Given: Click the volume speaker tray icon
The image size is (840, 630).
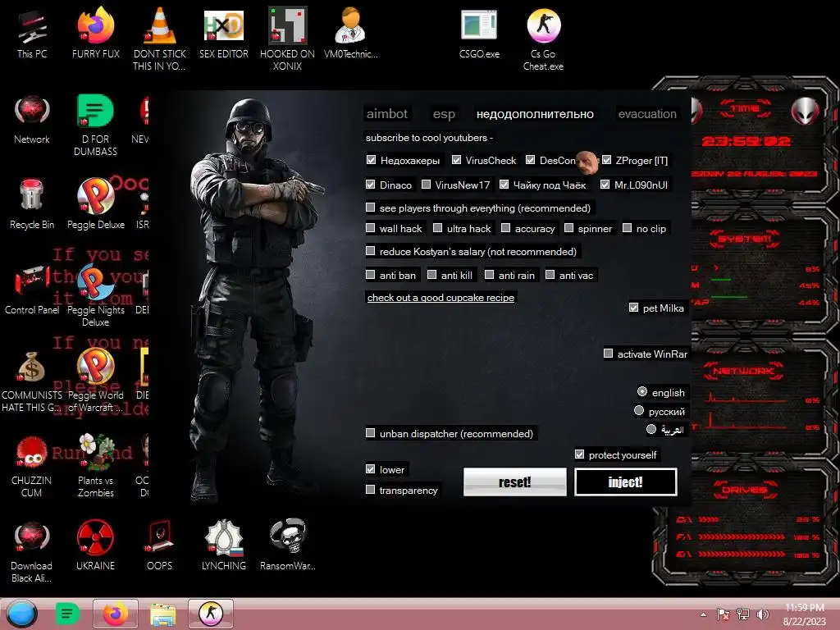Looking at the screenshot, I should tap(762, 614).
